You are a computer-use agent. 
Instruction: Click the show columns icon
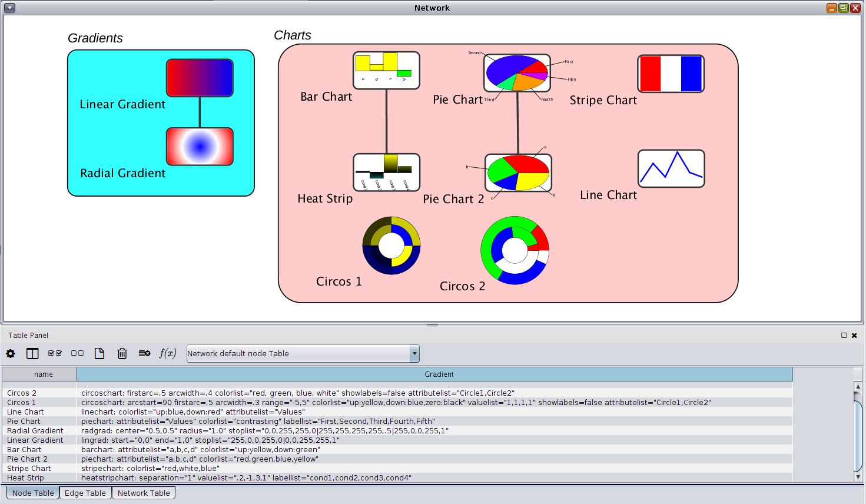pos(32,353)
